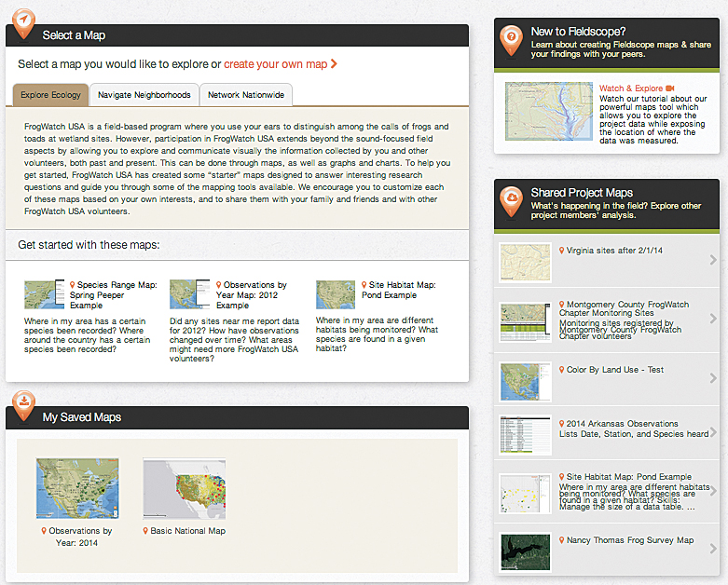Viewport: 728px width, 585px height.
Task: Click the Select a Map navigation pin icon
Action: pos(23,23)
